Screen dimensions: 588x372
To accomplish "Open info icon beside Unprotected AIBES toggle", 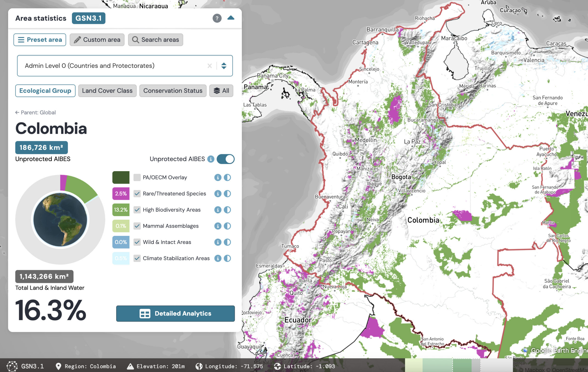I will 211,159.
